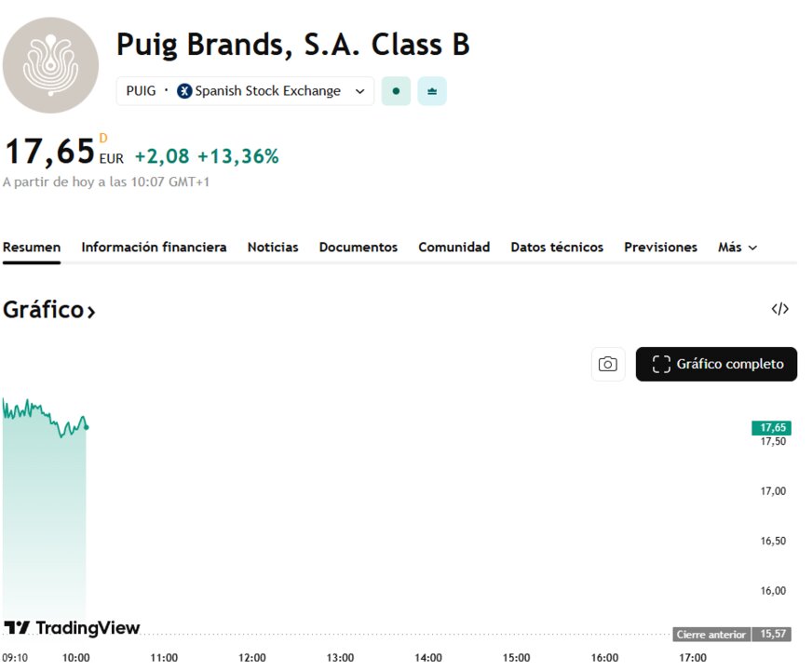This screenshot has width=812, height=670.
Task: Click the primary listing badge icon
Action: [x=432, y=91]
